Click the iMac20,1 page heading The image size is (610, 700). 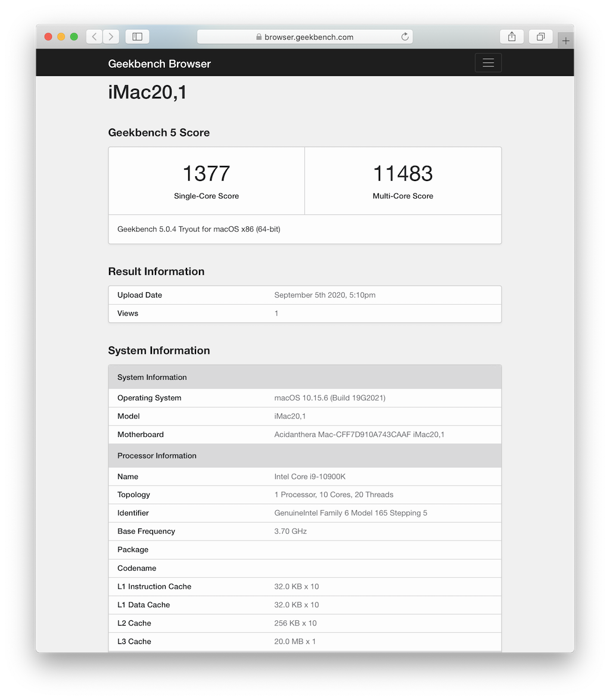point(148,92)
